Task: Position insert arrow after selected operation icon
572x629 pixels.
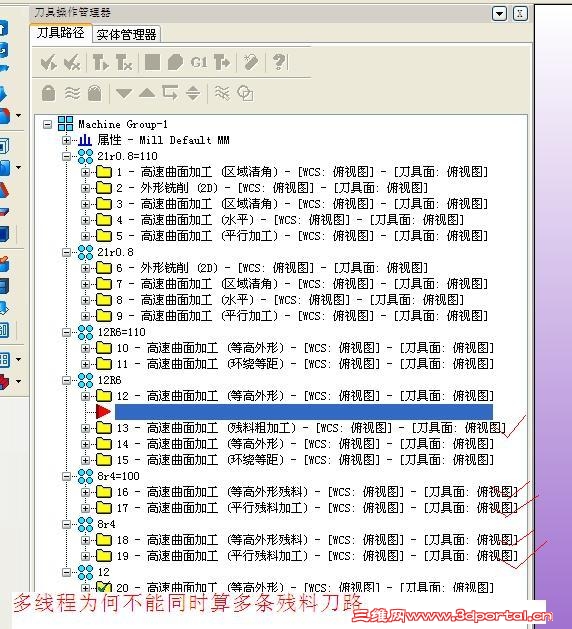Action: coord(170,93)
